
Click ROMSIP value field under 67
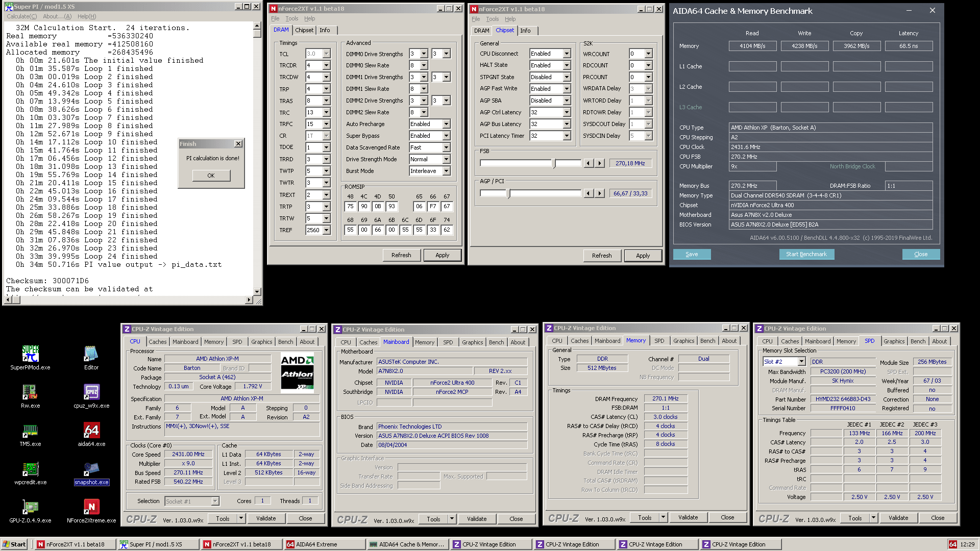coord(447,207)
